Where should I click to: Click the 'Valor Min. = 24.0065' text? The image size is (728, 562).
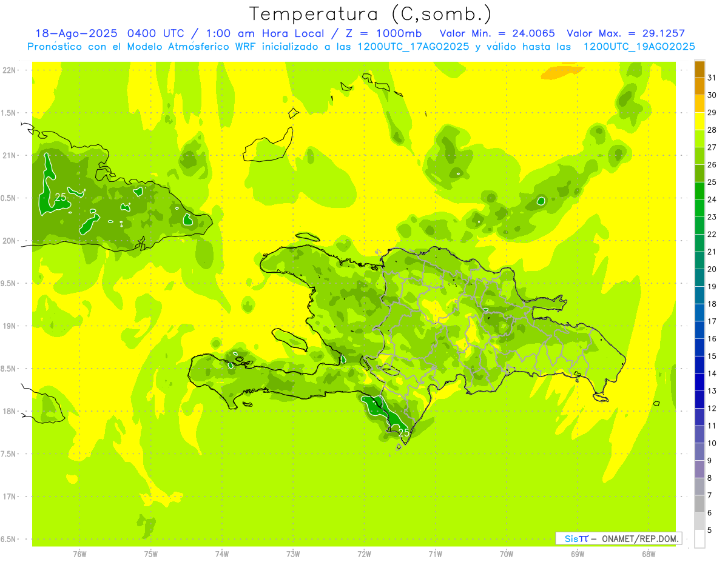click(497, 33)
